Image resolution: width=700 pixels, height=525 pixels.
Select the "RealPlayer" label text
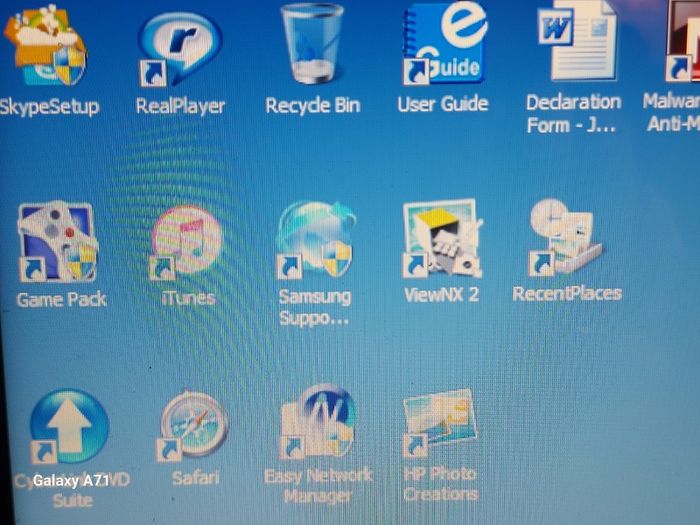(x=180, y=106)
